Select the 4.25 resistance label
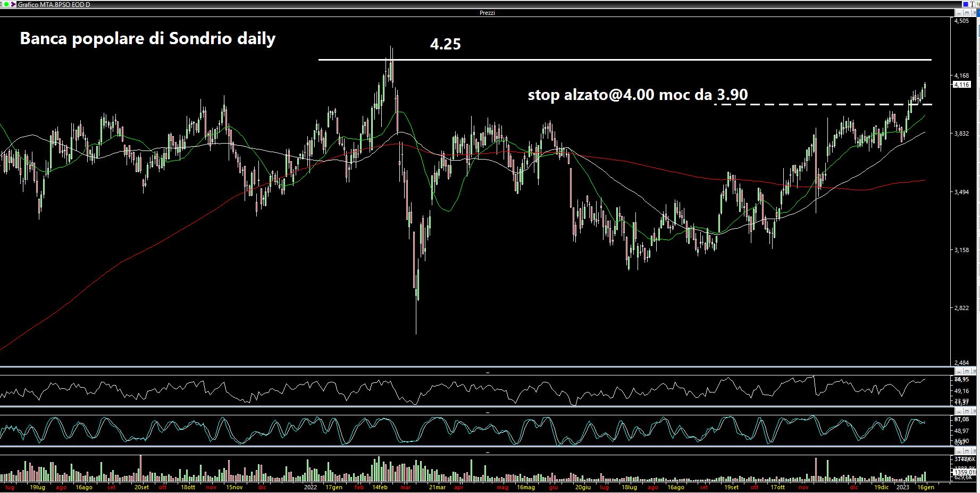This screenshot has width=980, height=493. [446, 44]
